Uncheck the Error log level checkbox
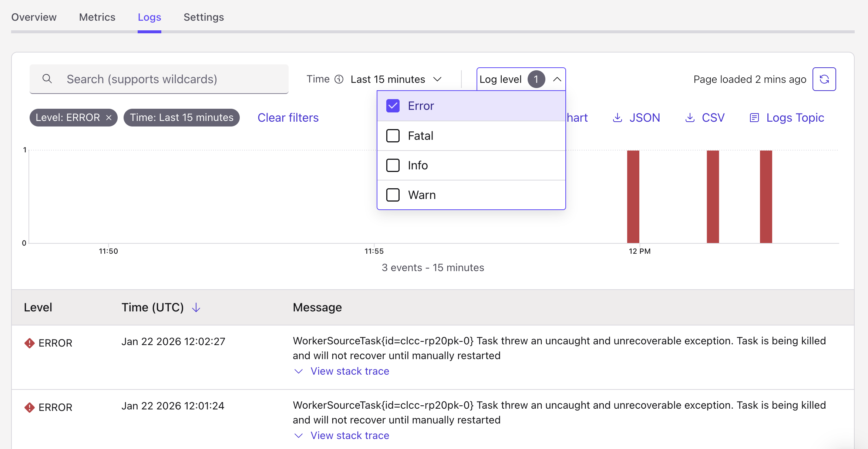 tap(393, 106)
